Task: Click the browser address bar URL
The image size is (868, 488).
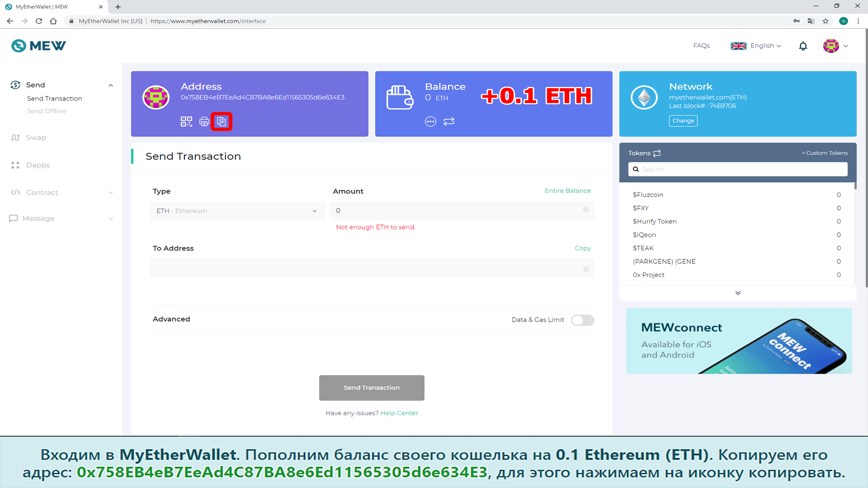Action: tap(208, 21)
